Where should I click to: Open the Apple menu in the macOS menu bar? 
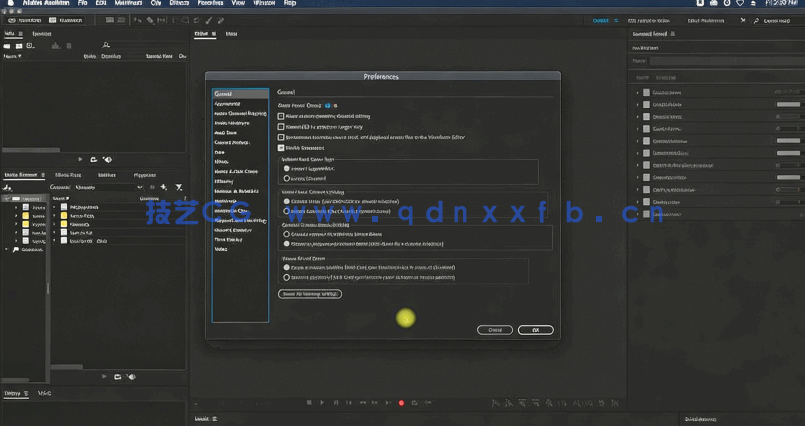click(x=7, y=4)
